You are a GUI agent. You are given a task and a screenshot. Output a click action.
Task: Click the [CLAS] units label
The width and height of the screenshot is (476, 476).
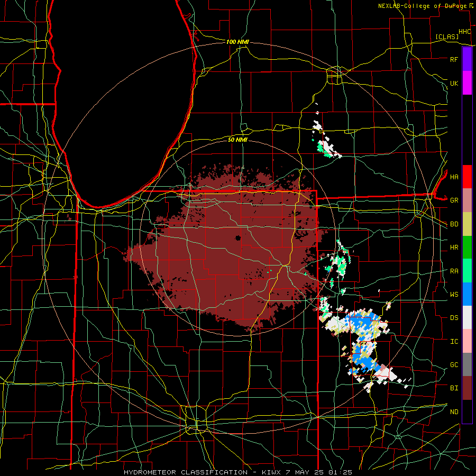[x=447, y=36]
